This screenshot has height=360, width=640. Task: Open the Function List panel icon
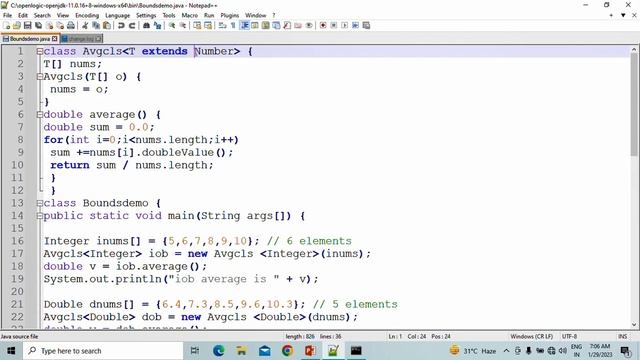pos(287,25)
